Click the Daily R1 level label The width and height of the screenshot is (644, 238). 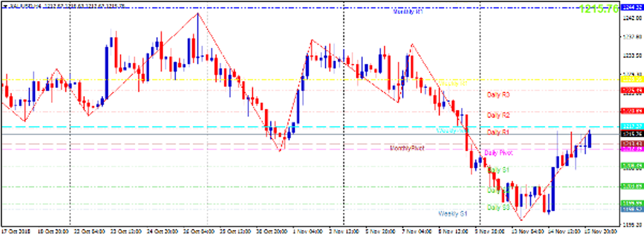[x=498, y=132]
